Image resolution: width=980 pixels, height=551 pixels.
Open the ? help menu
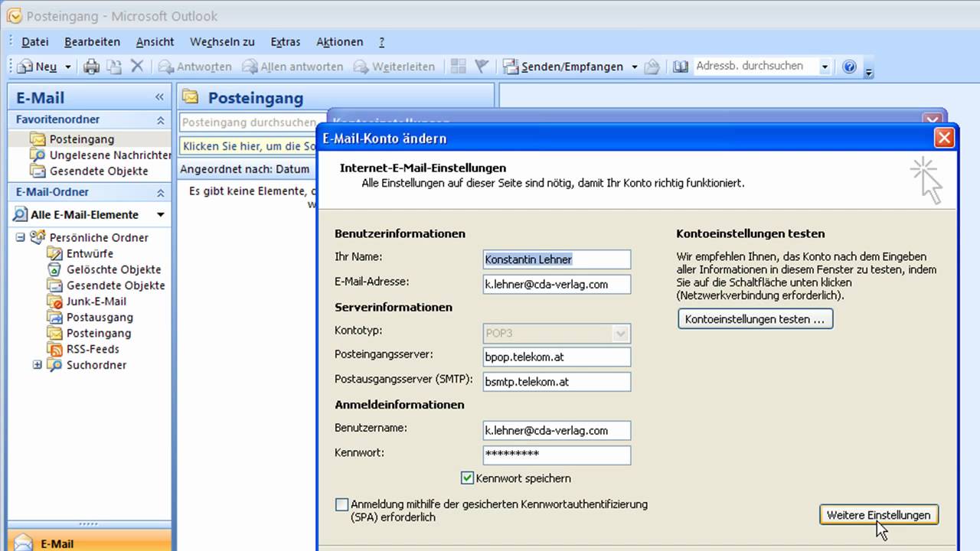click(x=381, y=42)
